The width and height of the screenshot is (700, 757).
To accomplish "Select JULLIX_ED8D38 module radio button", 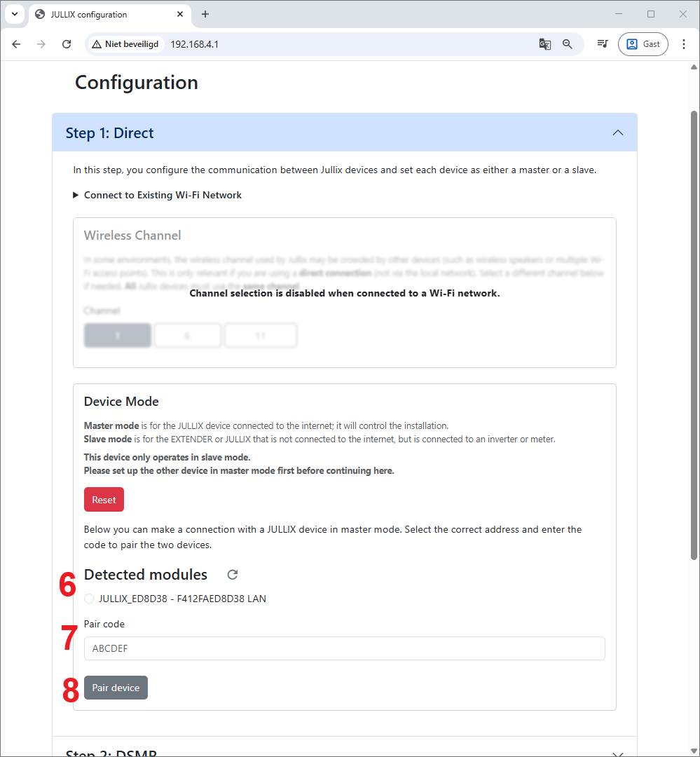I will [89, 599].
